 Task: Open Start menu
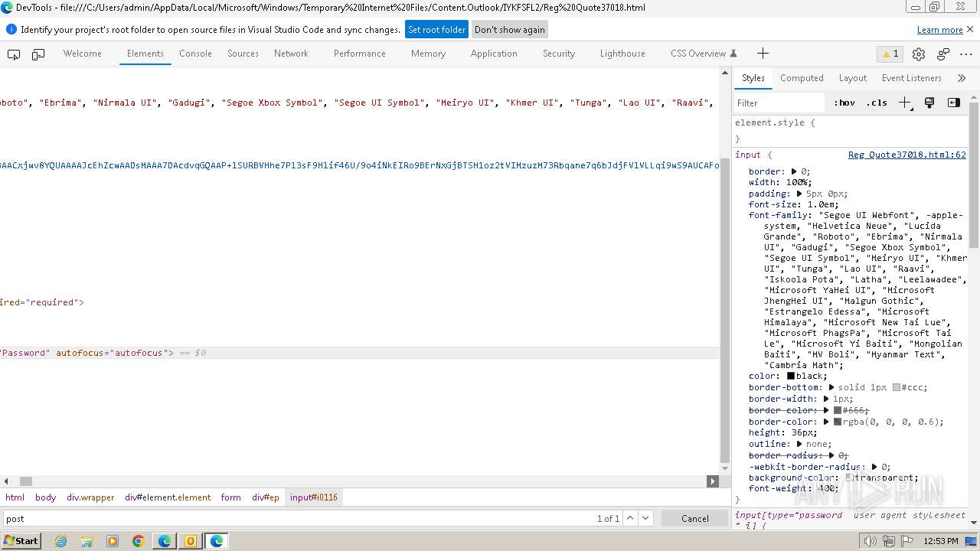click(21, 541)
